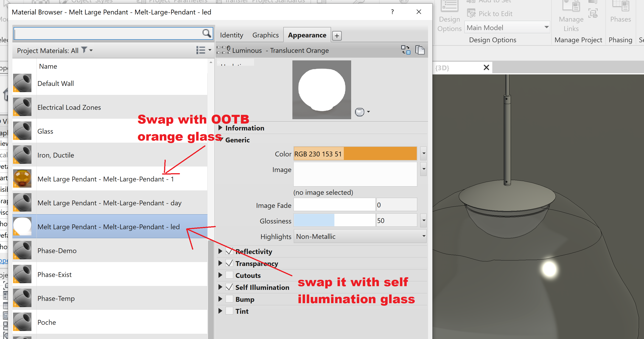
Task: Click the Material Browser help button
Action: coord(392,12)
